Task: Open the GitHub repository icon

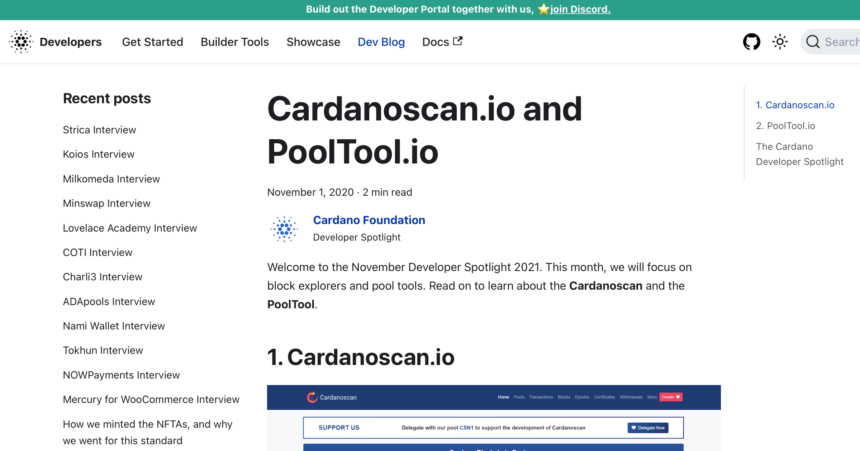Action: [x=751, y=42]
